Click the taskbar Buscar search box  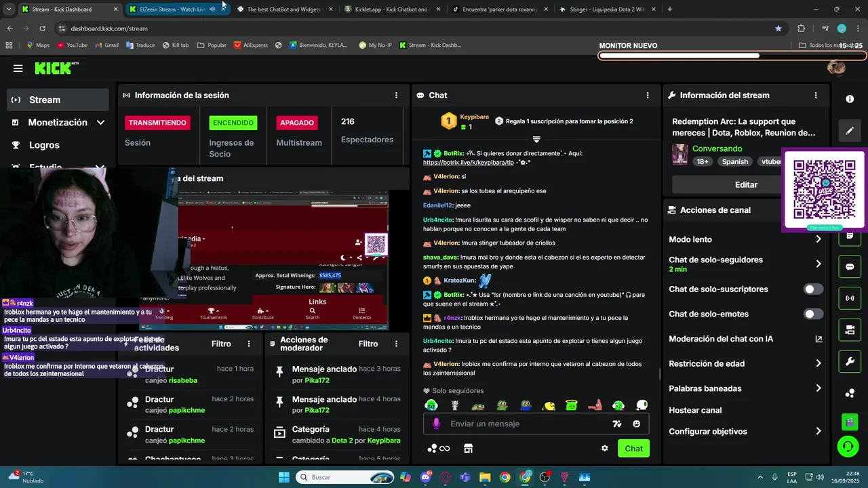344,477
